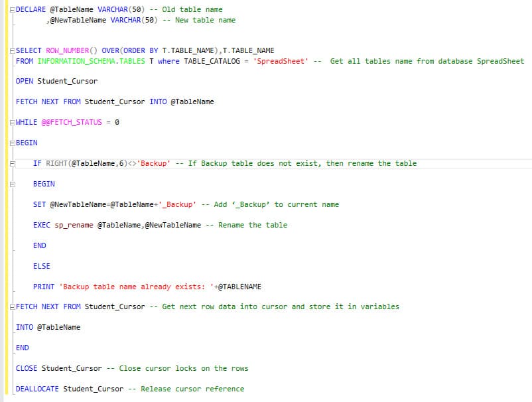Screen dimensions: 532x402
Task: Click the 'Backup' string in IF condition
Action: click(x=154, y=163)
